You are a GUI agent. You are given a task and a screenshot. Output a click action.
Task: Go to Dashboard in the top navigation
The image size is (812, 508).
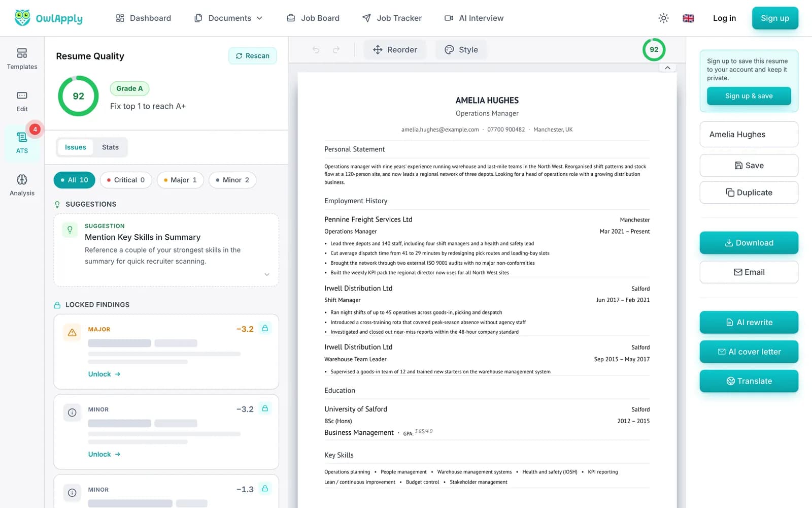pos(144,18)
